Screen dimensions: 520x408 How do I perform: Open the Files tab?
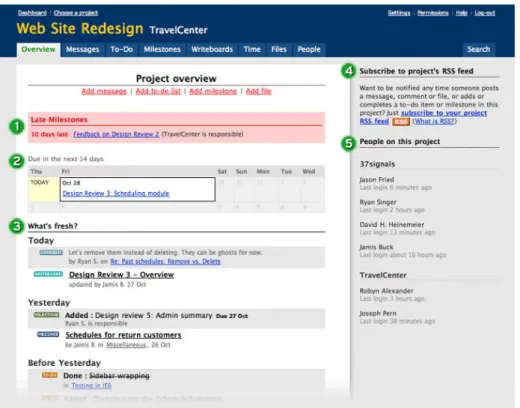tap(279, 50)
